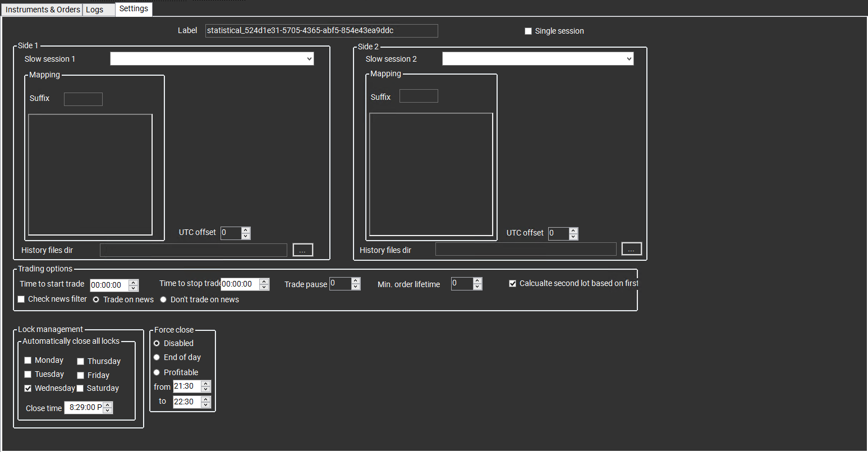Select End of day force close

[157, 357]
